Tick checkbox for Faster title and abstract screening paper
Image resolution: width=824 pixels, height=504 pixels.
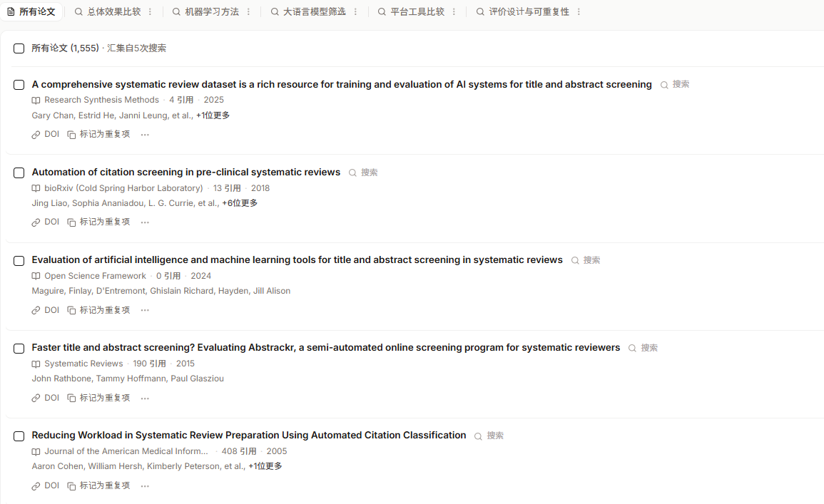19,348
